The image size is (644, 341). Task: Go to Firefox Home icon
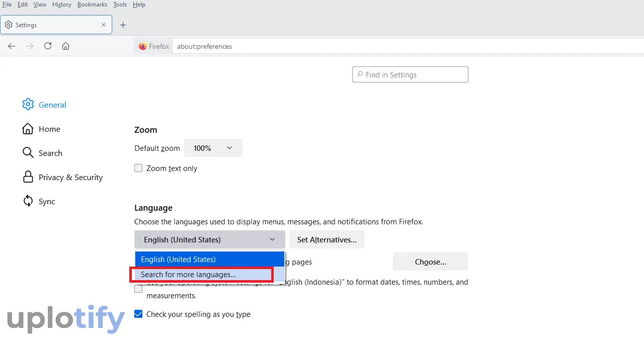click(65, 46)
